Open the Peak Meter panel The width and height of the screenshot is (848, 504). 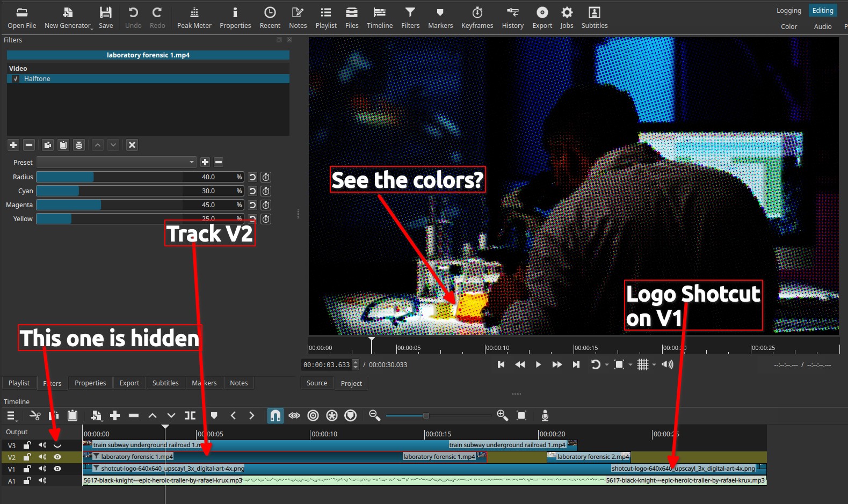(194, 18)
